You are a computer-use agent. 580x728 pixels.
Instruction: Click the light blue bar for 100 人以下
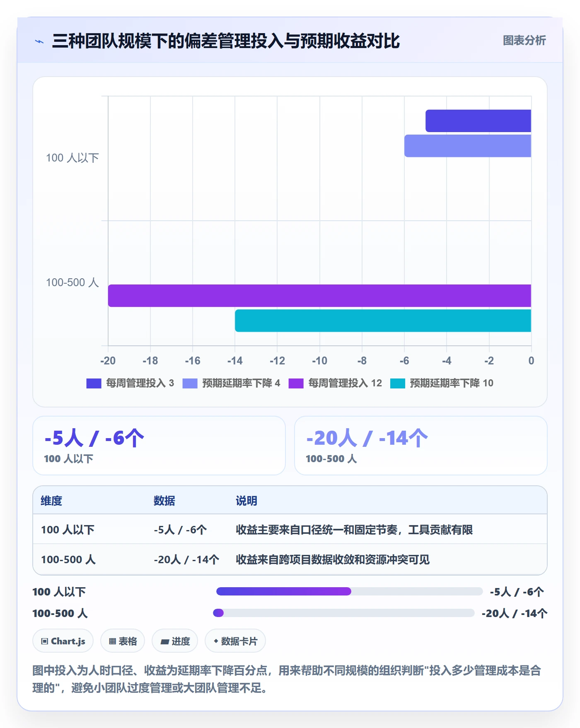click(468, 146)
